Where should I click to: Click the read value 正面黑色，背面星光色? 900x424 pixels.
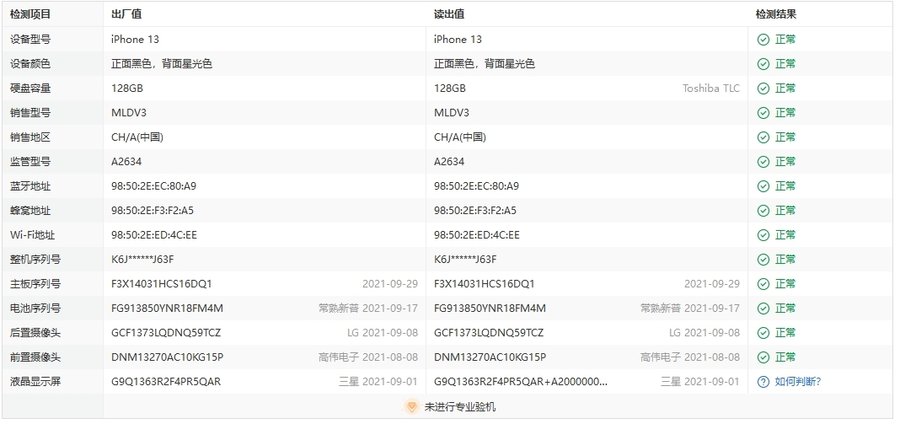pyautogui.click(x=484, y=64)
